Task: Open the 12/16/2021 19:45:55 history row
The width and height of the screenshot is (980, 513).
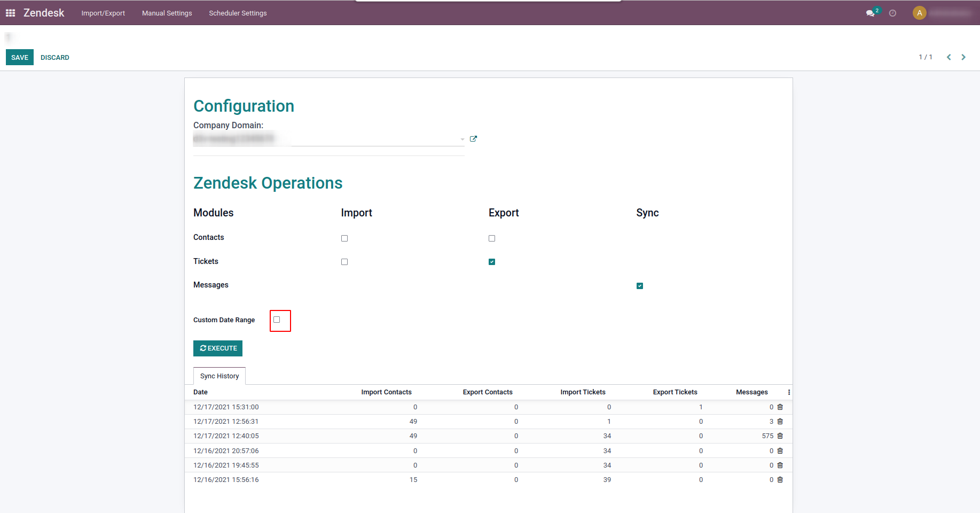Action: [x=489, y=465]
